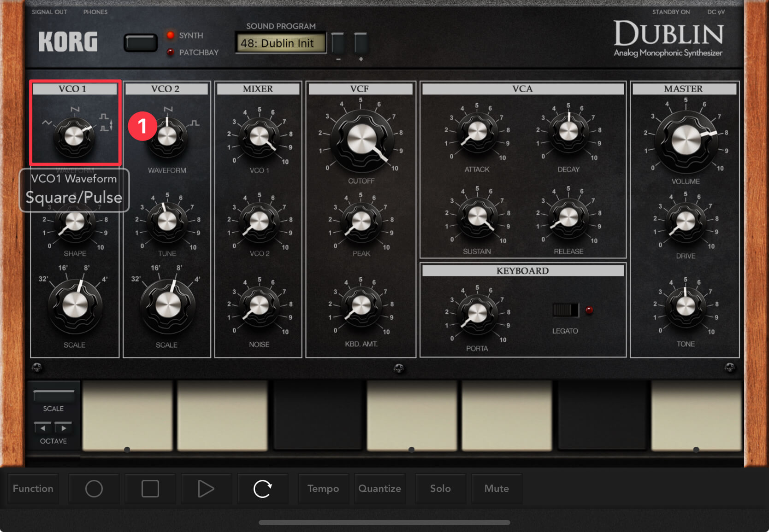Viewport: 769px width, 532px height.
Task: Shift octave down with left arrow
Action: click(43, 428)
